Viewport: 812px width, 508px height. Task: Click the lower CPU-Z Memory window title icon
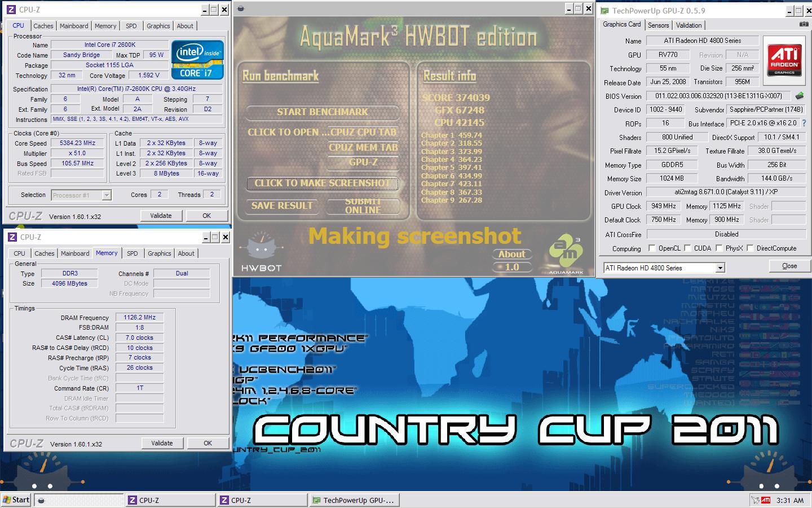click(12, 237)
